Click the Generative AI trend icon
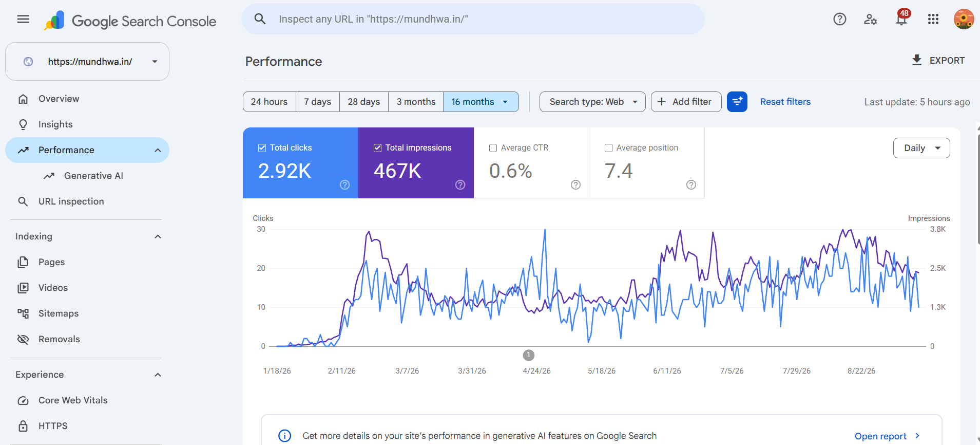Screen dimensions: 980x445 (49, 176)
